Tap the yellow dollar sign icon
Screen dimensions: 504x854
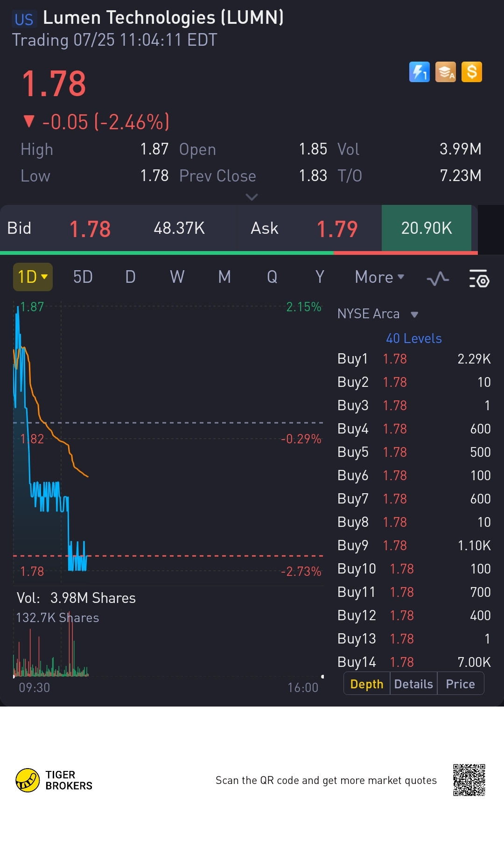(472, 72)
